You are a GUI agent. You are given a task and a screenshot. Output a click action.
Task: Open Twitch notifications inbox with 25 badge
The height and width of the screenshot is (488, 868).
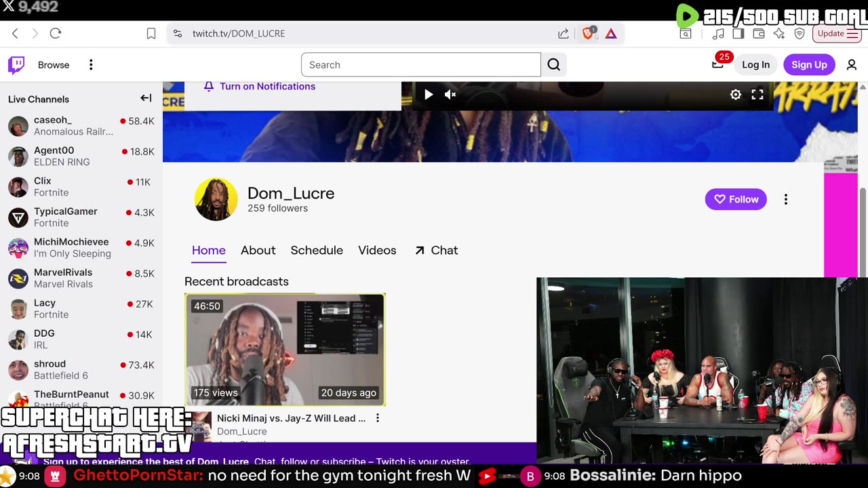(x=717, y=64)
